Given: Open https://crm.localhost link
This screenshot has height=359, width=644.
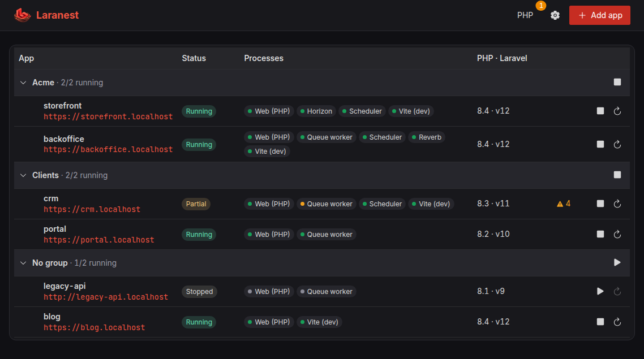Looking at the screenshot, I should click(x=92, y=209).
